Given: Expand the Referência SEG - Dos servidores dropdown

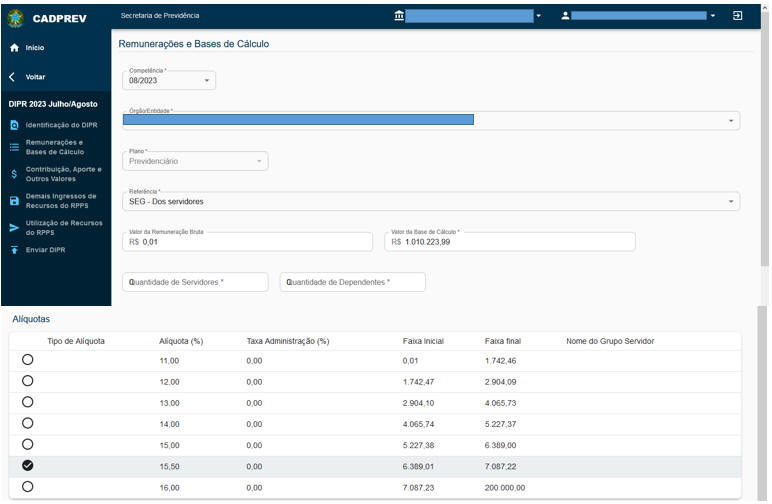Looking at the screenshot, I should (x=431, y=201).
